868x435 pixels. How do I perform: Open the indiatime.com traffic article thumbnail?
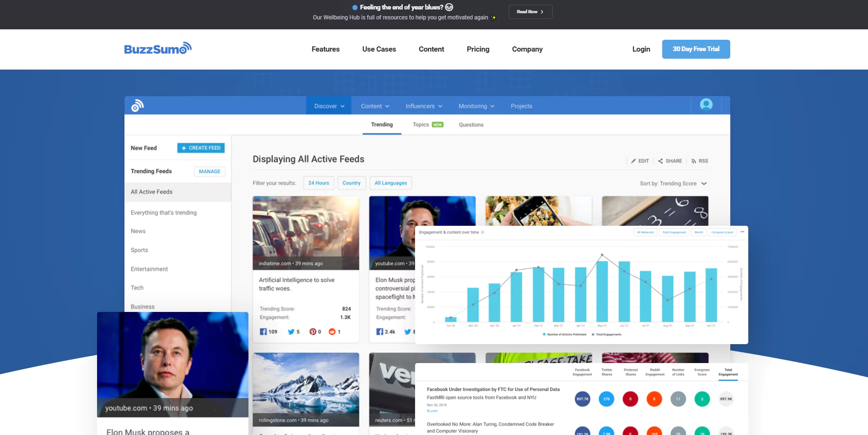point(306,233)
